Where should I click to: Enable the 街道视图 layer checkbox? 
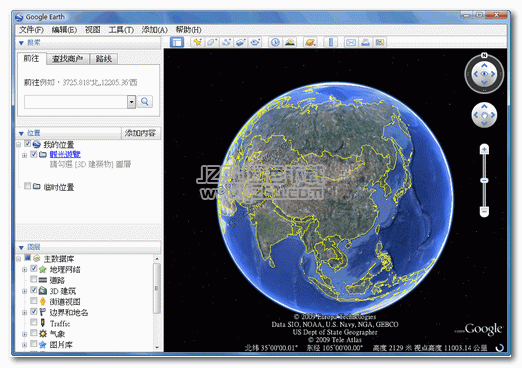pyautogui.click(x=34, y=301)
